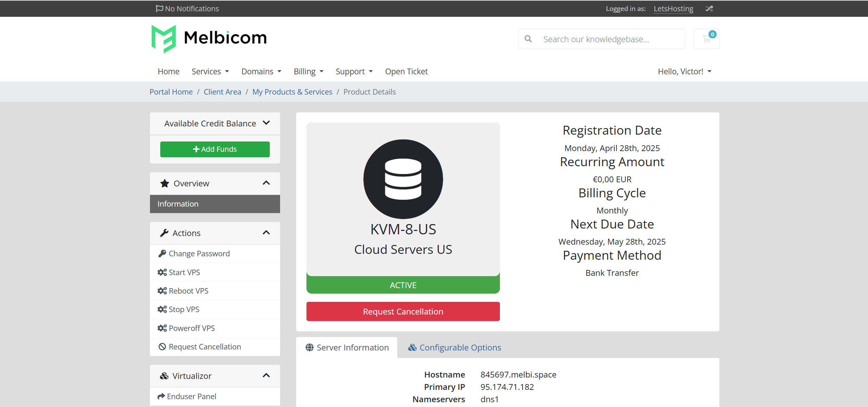868x407 pixels.
Task: Click the red Request Cancellation button
Action: [x=403, y=311]
